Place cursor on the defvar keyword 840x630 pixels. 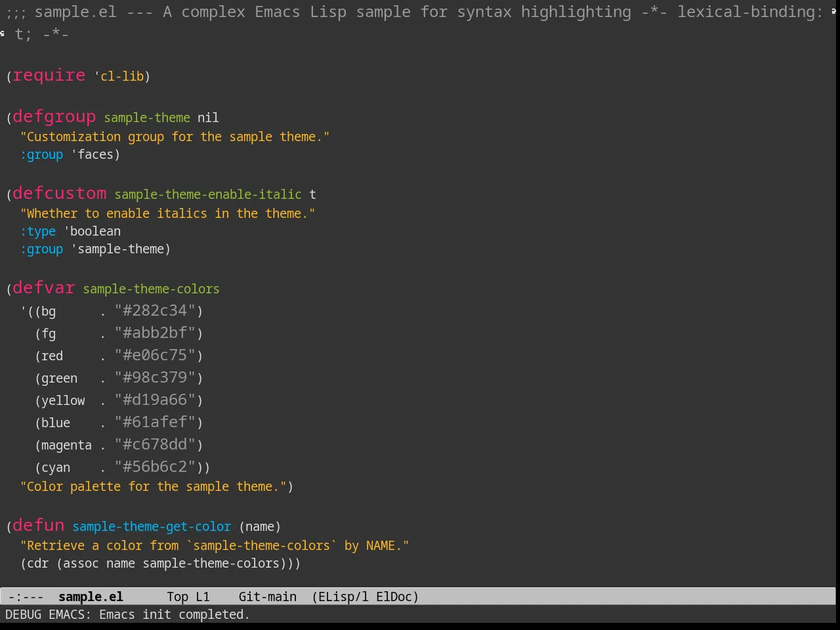(44, 288)
